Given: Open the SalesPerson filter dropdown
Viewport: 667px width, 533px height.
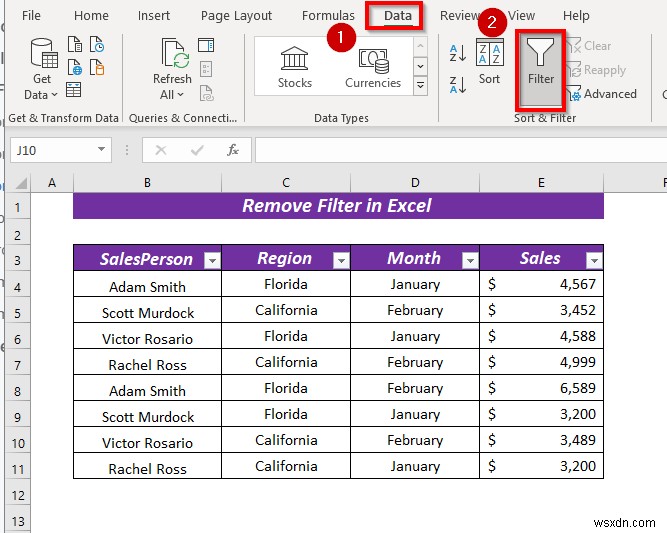Looking at the screenshot, I should pos(212,260).
